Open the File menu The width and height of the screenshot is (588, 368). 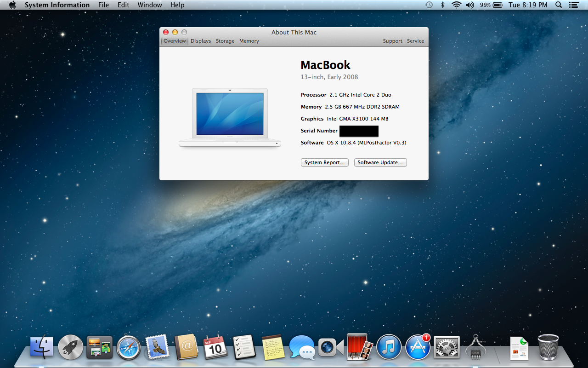click(x=104, y=5)
